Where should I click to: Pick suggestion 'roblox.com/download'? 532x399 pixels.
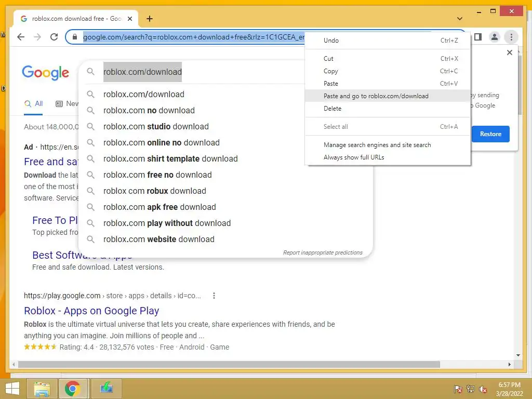point(225,95)
